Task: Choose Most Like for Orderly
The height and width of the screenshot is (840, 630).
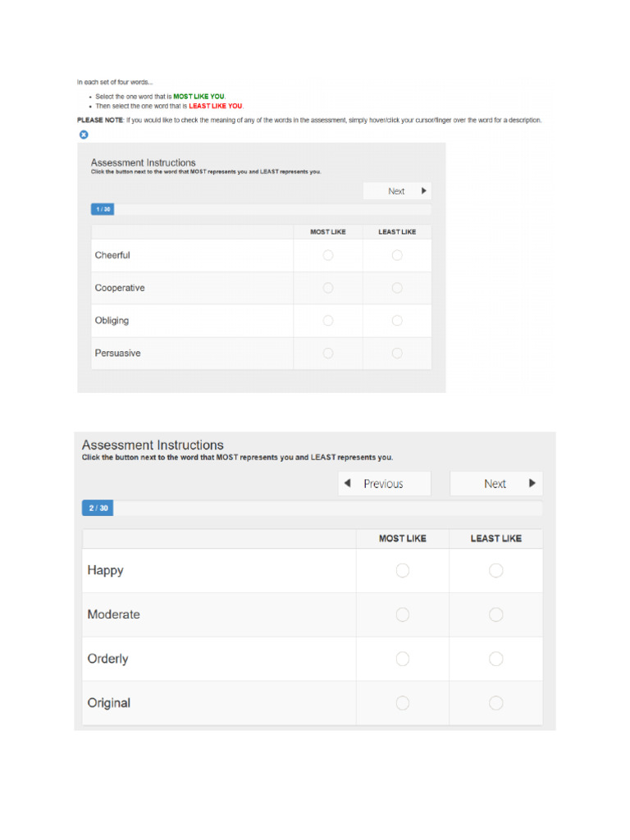Action: click(x=402, y=659)
